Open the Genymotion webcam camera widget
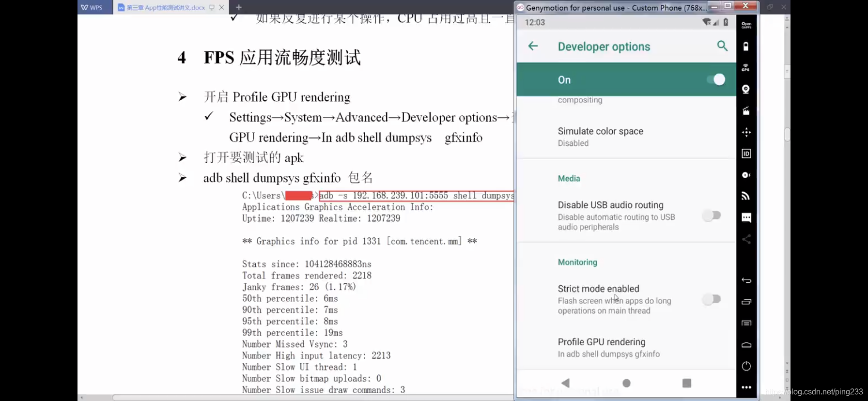This screenshot has width=868, height=401. point(746,89)
